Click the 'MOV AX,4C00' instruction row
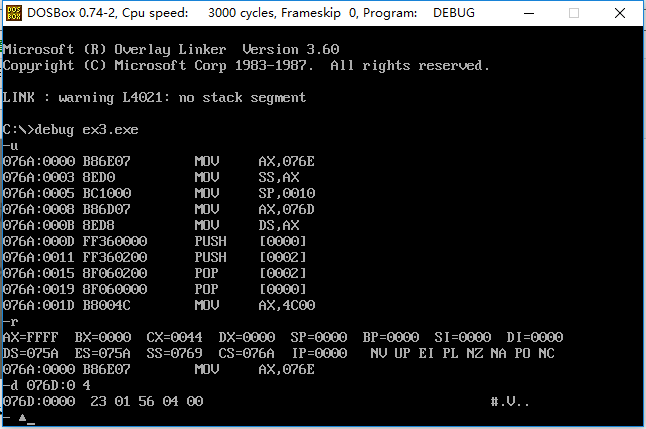Screen dimensions: 646x429 click(159, 305)
